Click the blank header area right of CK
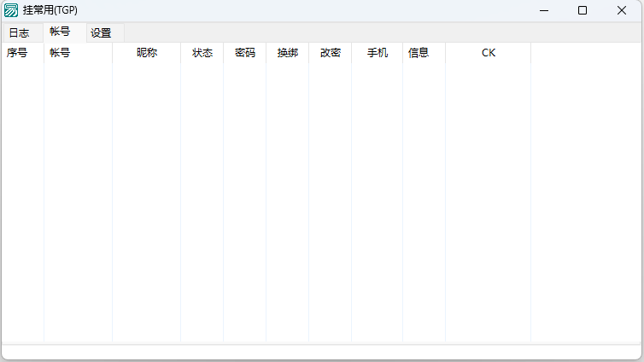 pyautogui.click(x=586, y=53)
